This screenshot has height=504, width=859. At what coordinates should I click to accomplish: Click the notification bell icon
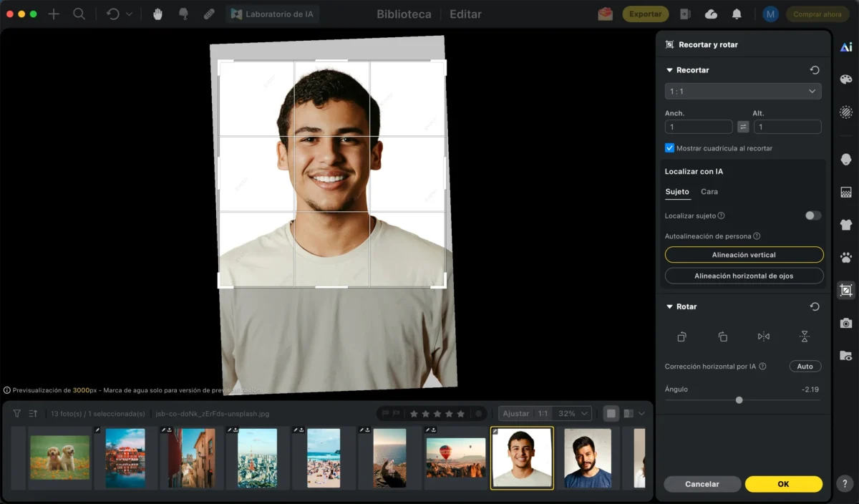[x=737, y=14]
